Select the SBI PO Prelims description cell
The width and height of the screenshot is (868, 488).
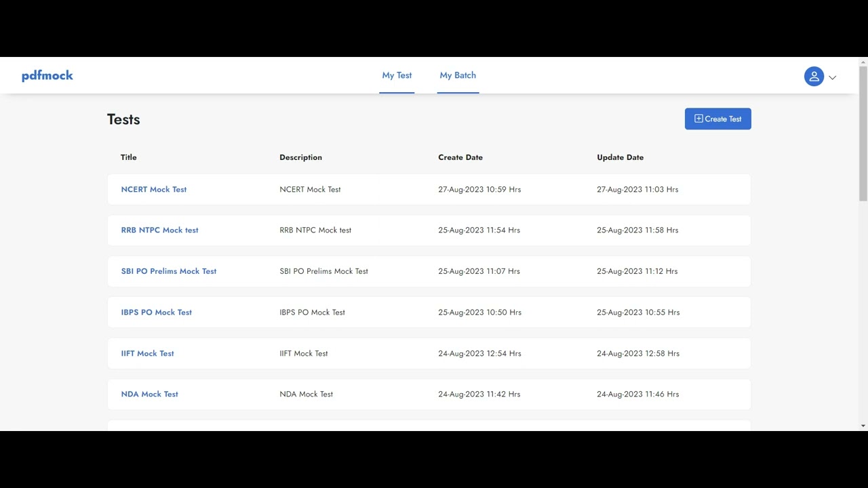tap(323, 271)
